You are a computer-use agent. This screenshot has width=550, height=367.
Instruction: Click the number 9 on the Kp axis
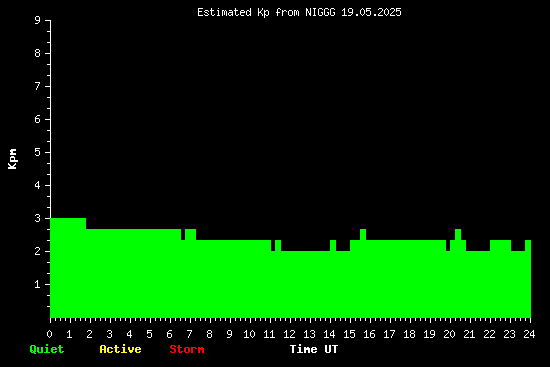click(38, 20)
